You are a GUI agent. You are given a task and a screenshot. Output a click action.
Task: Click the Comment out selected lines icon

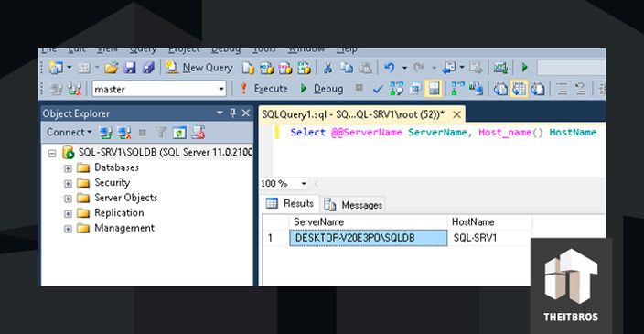click(x=562, y=89)
